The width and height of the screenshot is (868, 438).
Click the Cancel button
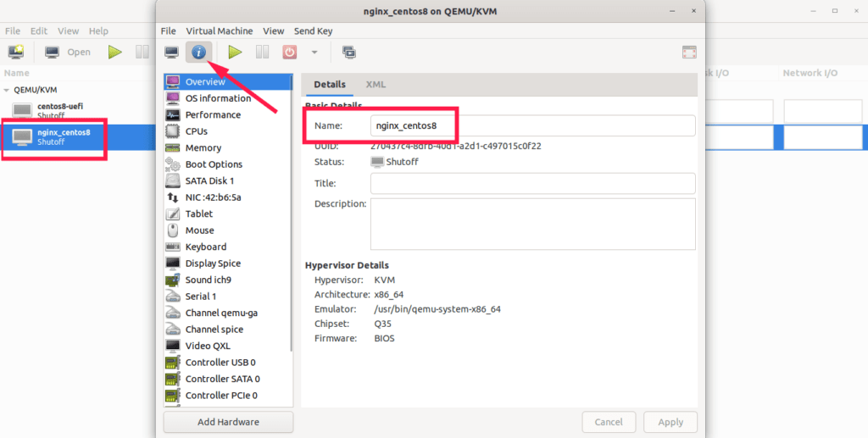(609, 422)
